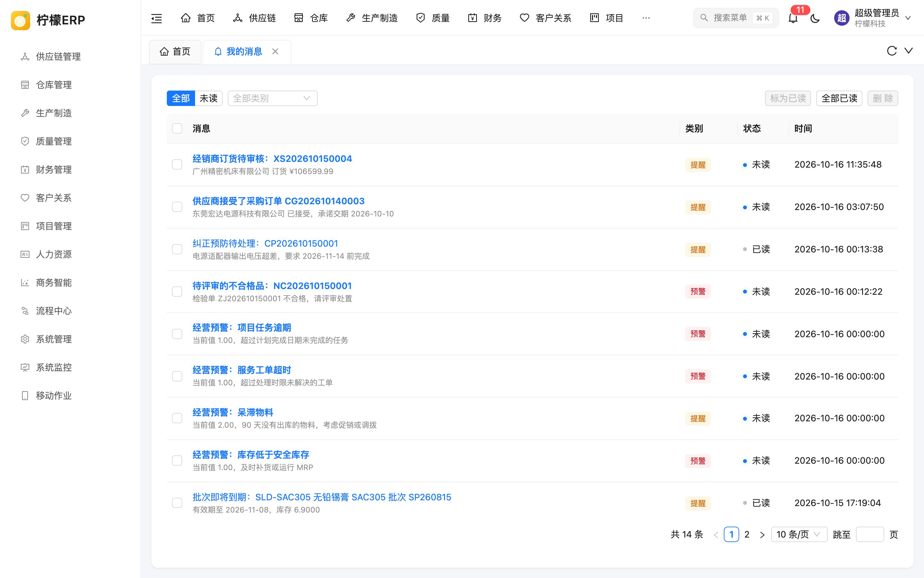Collapse the sidebar with the menu fold icon
Screen dimensions: 924x578
pyautogui.click(x=157, y=18)
